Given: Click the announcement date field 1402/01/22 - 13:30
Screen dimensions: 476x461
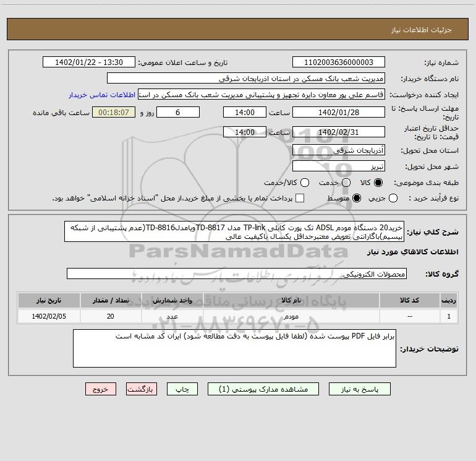Looking at the screenshot, I should pyautogui.click(x=89, y=62).
